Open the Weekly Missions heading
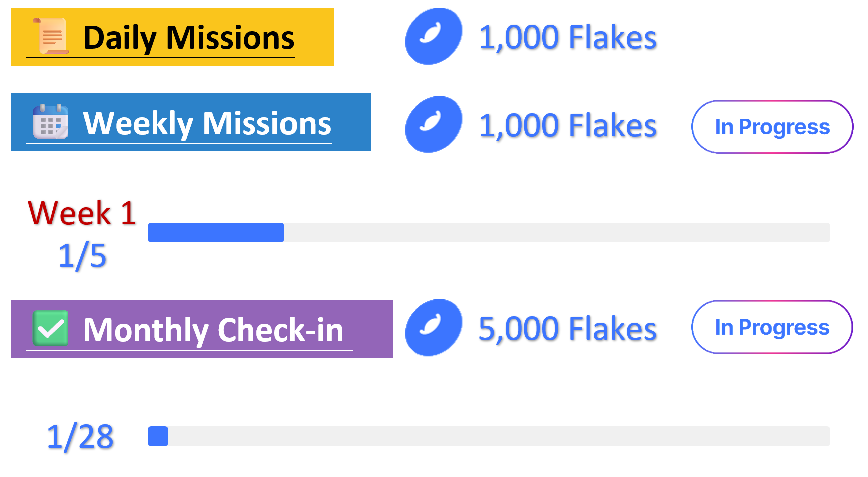 (207, 123)
